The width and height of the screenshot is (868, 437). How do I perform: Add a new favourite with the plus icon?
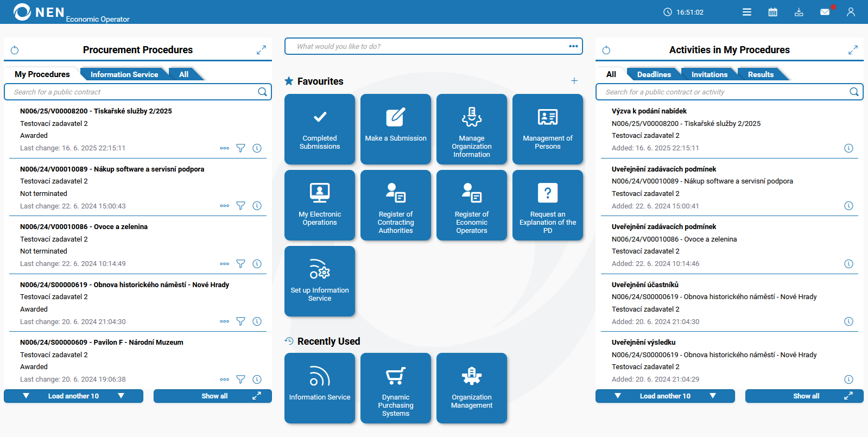click(574, 81)
